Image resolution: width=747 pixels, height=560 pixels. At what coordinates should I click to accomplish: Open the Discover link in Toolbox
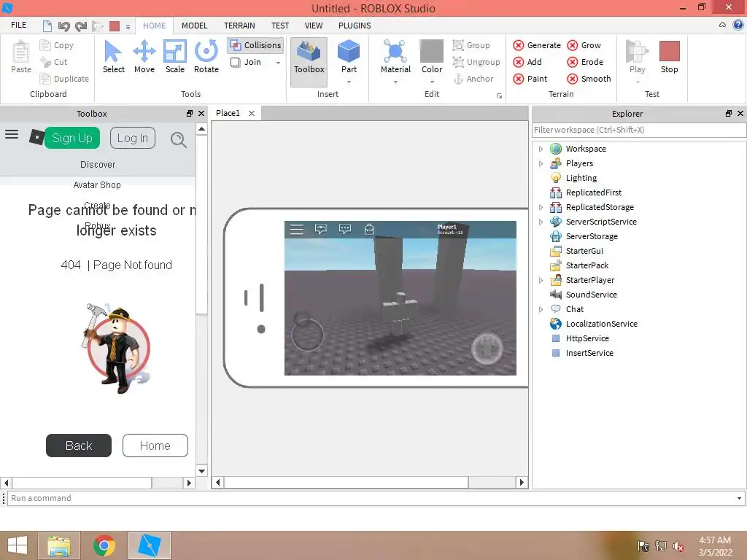point(98,164)
